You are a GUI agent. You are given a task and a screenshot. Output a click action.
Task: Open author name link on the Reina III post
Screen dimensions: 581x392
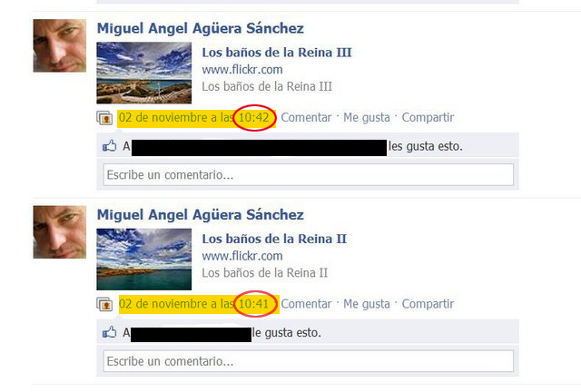point(200,28)
